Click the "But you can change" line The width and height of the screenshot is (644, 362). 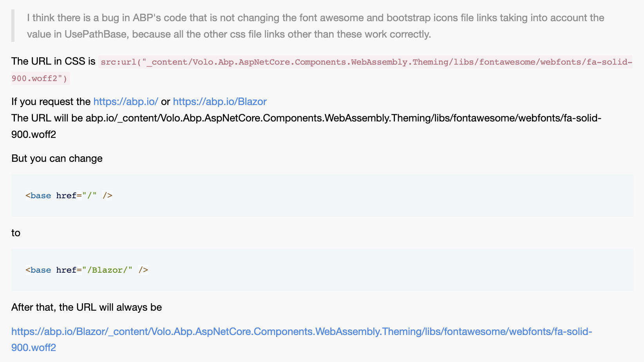click(x=57, y=159)
